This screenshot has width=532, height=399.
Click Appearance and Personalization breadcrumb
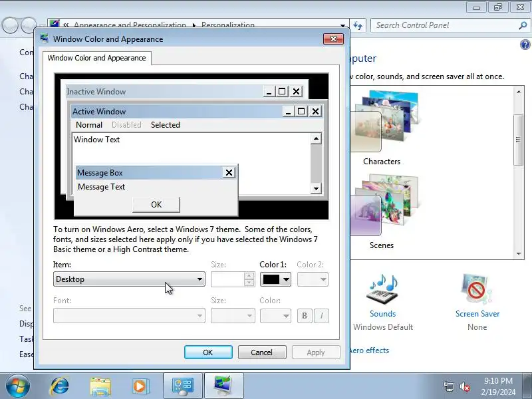point(130,25)
